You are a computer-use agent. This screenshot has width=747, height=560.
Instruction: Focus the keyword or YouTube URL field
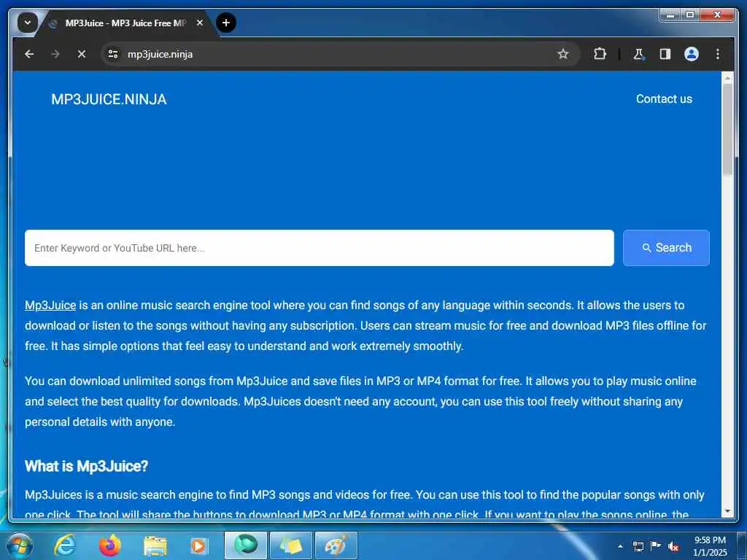320,248
